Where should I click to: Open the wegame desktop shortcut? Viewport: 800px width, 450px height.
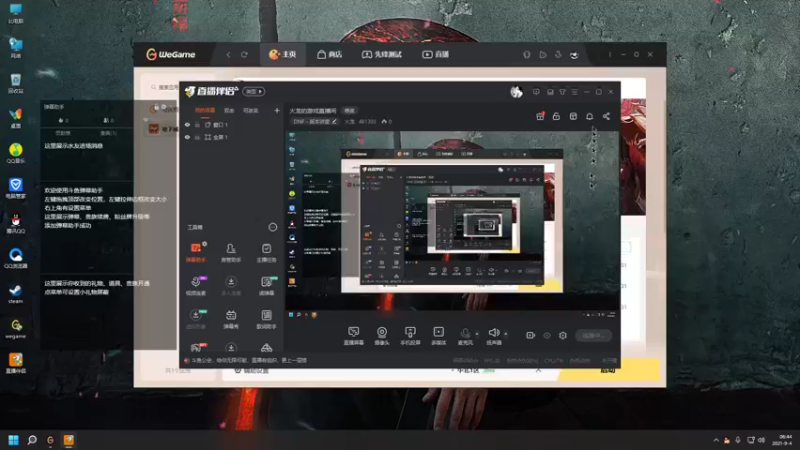tap(15, 329)
